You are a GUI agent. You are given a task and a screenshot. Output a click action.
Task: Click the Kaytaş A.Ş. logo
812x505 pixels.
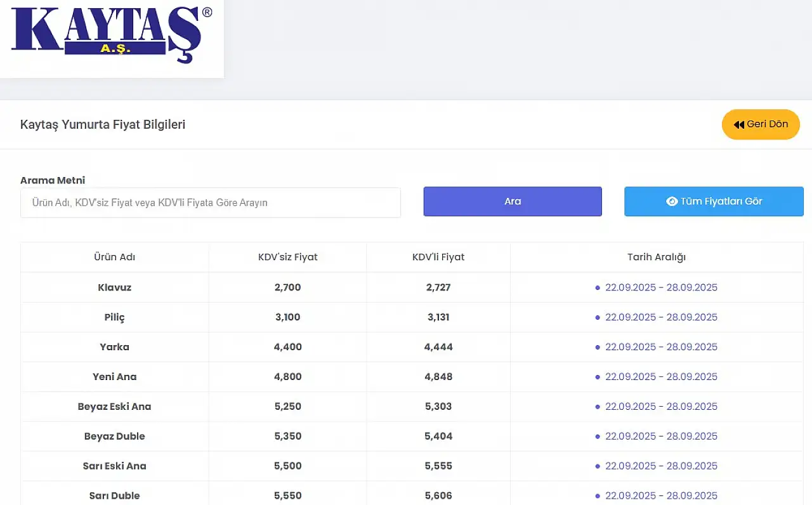112,35
